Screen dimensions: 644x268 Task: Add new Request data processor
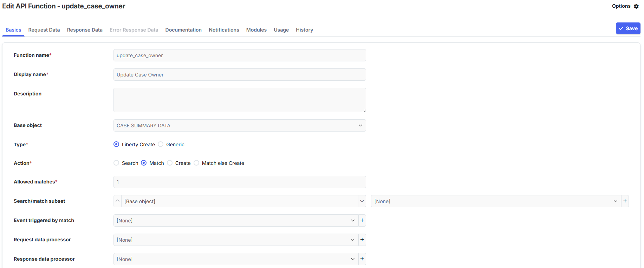tap(362, 240)
